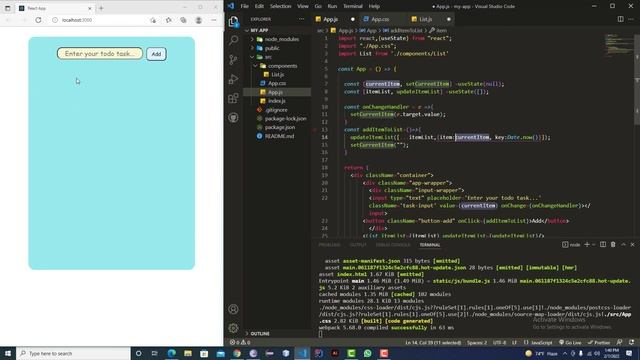Open the Selection menu in VS Code
640x360 pixels.
point(280,6)
